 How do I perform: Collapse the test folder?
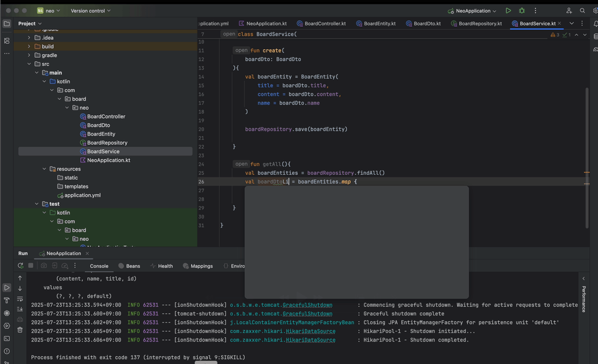pyautogui.click(x=37, y=204)
